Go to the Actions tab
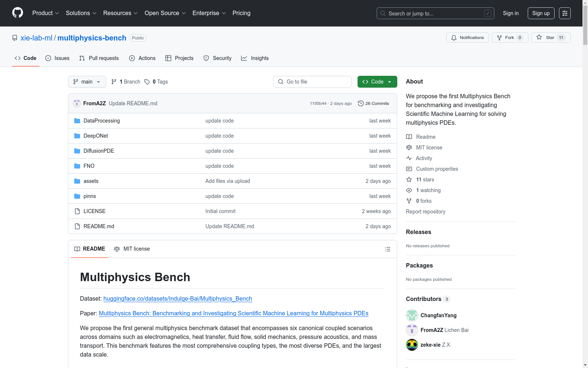 142,58
